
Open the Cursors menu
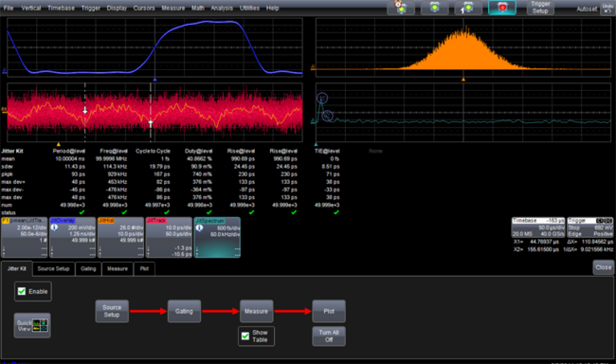[x=144, y=8]
